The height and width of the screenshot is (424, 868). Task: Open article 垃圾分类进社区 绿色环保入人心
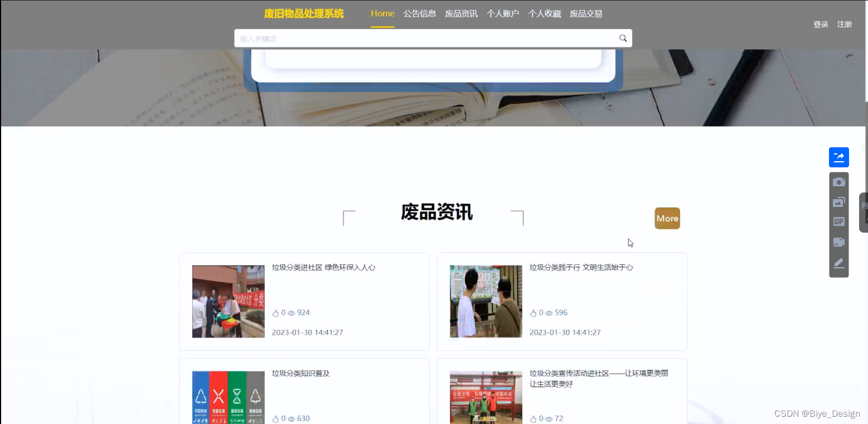pos(323,267)
